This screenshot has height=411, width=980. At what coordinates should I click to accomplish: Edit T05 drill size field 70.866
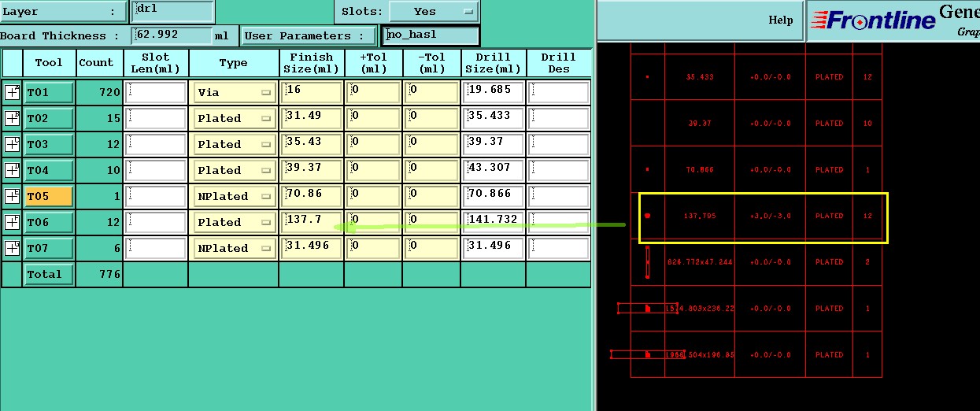point(494,196)
